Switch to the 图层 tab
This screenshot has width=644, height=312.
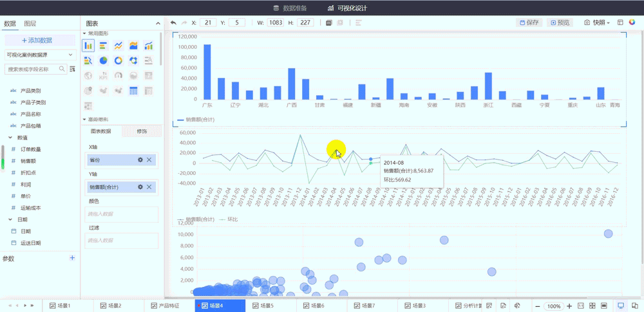click(30, 24)
